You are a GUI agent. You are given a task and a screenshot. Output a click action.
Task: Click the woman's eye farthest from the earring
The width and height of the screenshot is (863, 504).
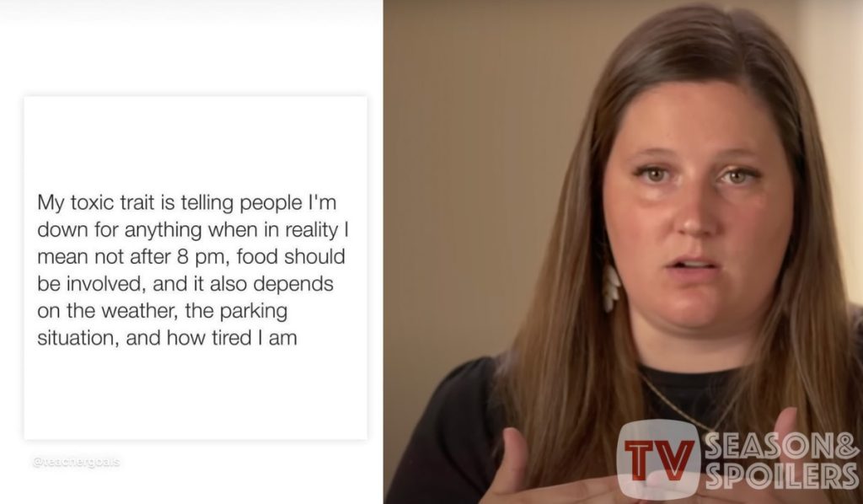736,176
